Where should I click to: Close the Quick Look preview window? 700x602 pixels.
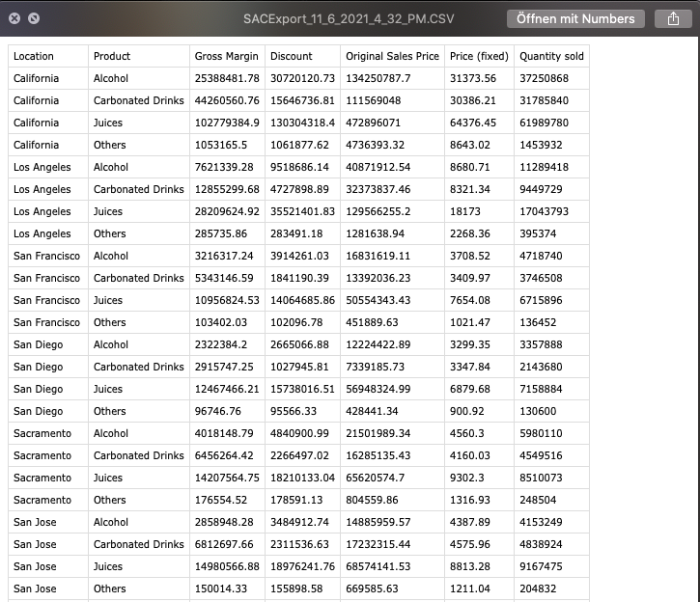tap(14, 18)
